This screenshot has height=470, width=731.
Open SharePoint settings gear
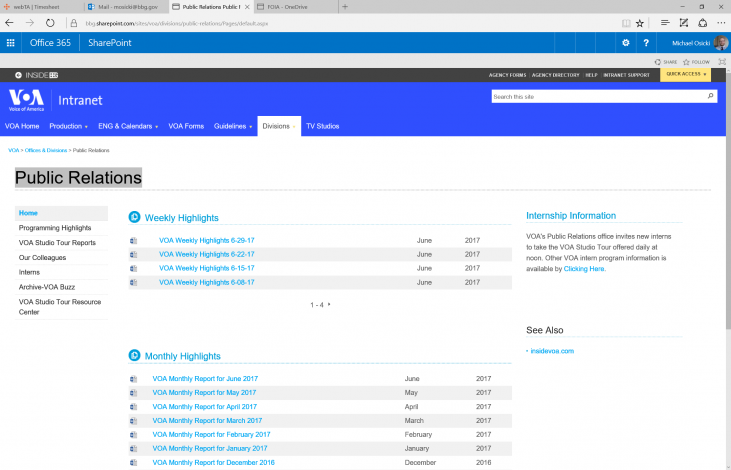click(x=626, y=43)
